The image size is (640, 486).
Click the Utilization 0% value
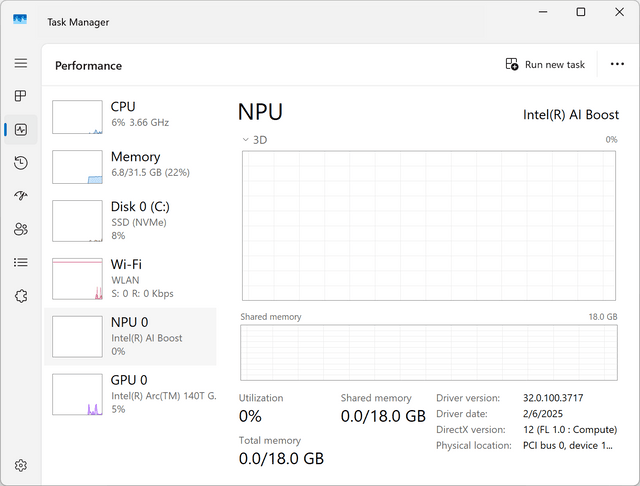(250, 416)
